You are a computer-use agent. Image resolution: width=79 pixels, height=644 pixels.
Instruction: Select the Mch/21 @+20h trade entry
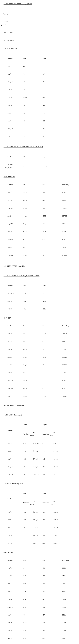9,41
